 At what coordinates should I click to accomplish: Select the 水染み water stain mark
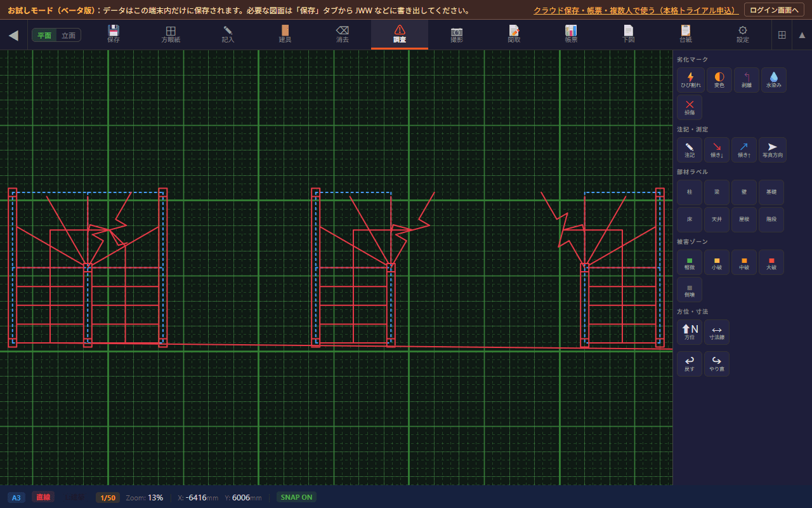pos(773,80)
